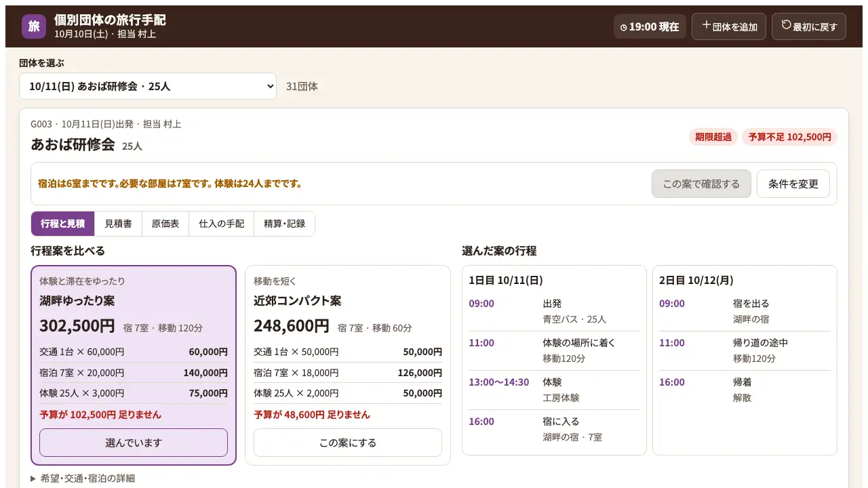
Task: Click the 248,600円 total price
Action: tap(291, 326)
